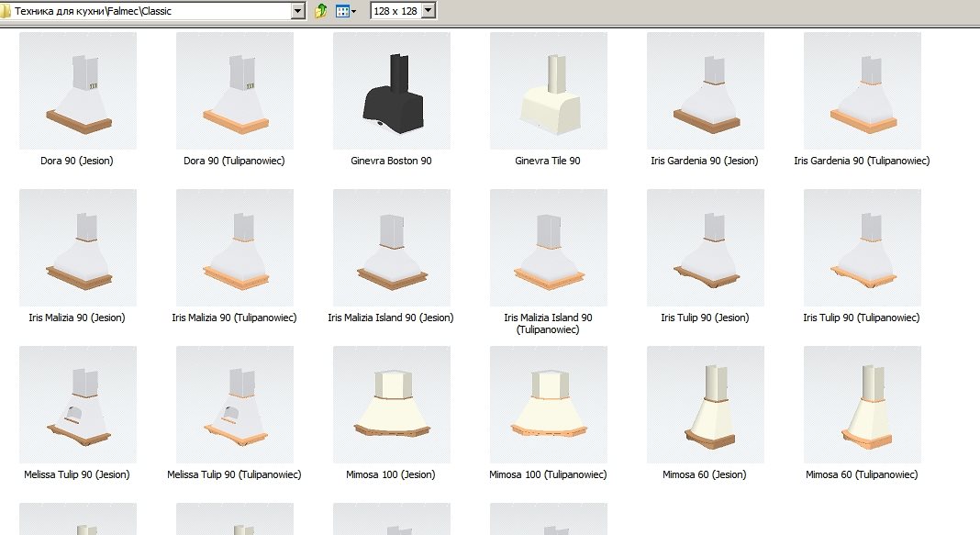Select the Iris Tulip 90 (Tulipanowiec) thumbnail
980x535 pixels.
point(863,248)
